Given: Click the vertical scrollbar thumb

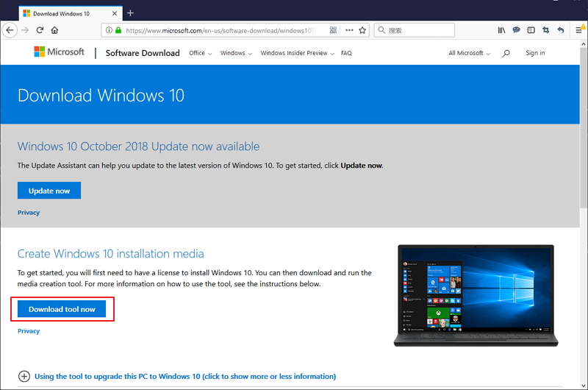Looking at the screenshot, I should point(583,127).
